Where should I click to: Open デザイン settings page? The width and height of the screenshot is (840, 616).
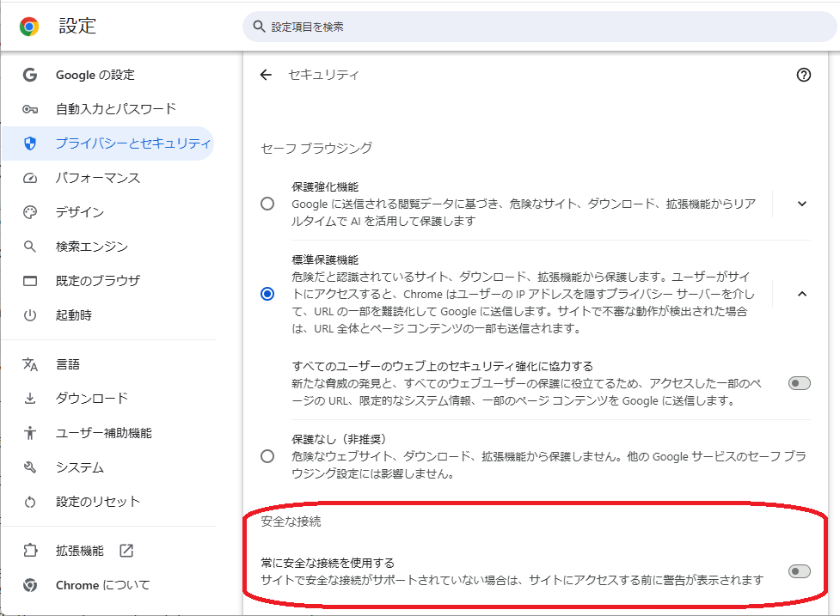coord(108,212)
